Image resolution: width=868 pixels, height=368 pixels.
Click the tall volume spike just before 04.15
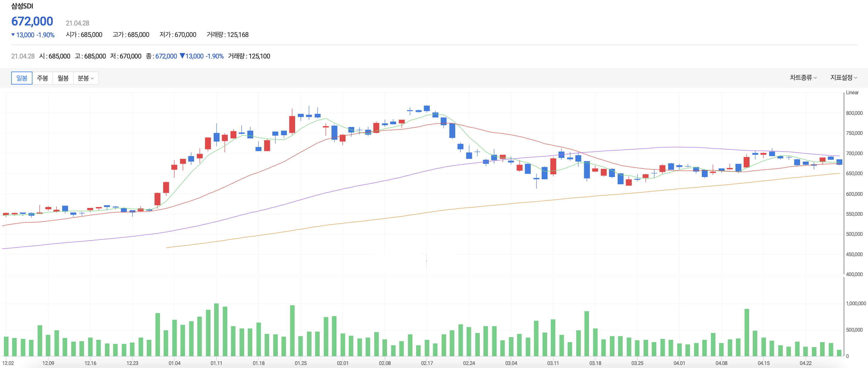(747, 333)
